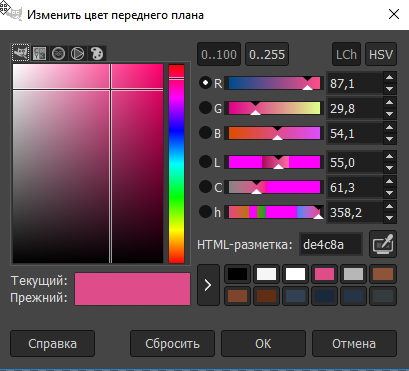Increase the R value with up arrow
This screenshot has width=409, height=371.
click(389, 78)
